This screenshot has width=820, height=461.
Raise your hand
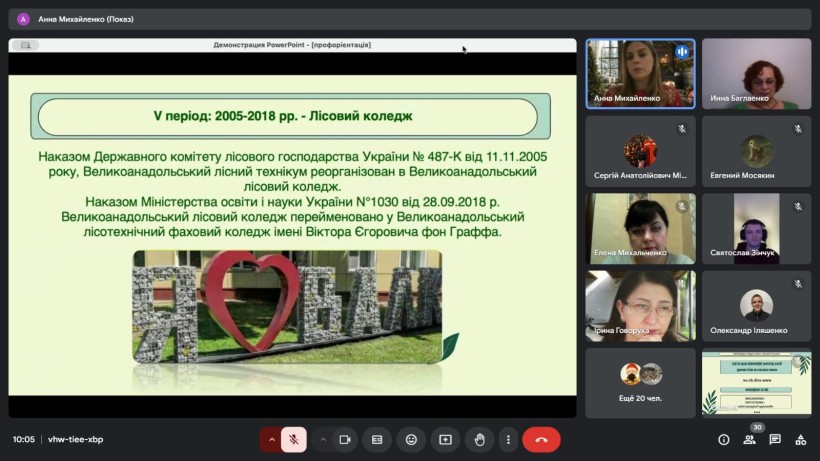(479, 440)
